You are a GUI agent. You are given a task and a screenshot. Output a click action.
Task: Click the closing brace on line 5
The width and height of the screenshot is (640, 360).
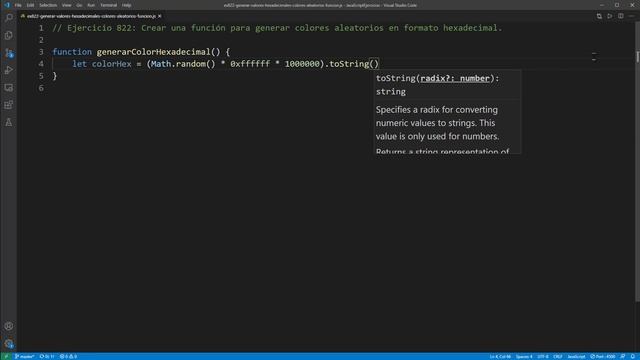pos(55,76)
